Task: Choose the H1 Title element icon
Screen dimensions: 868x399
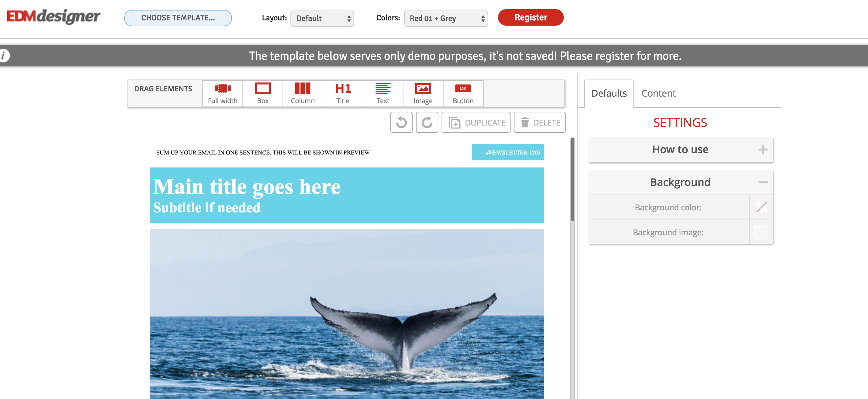Action: 343,89
